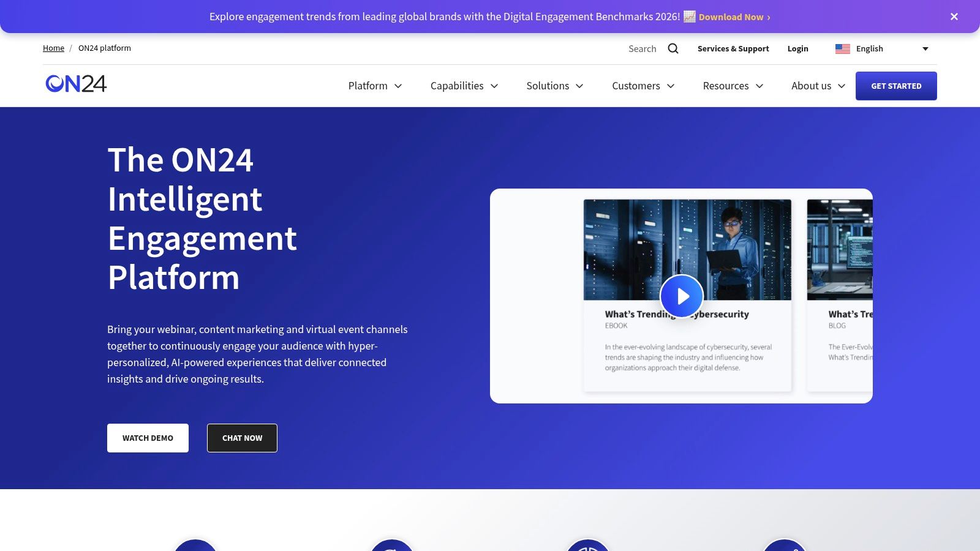Open the partially visible blog card thumbnail
This screenshot has width=980, height=551.
[x=840, y=250]
